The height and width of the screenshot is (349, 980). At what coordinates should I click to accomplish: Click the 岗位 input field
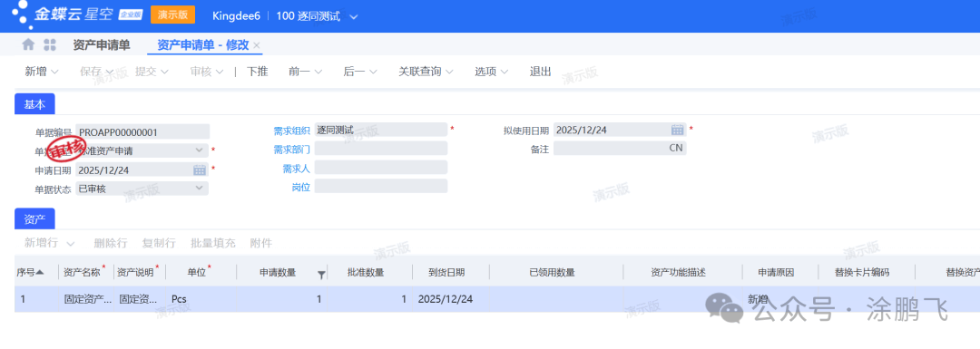click(x=380, y=186)
